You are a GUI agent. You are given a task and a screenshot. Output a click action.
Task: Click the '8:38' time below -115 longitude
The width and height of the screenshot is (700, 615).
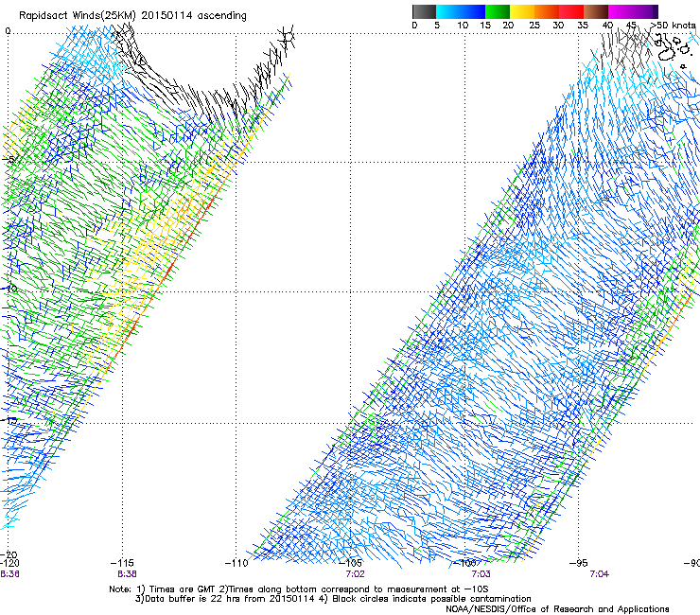point(128,574)
